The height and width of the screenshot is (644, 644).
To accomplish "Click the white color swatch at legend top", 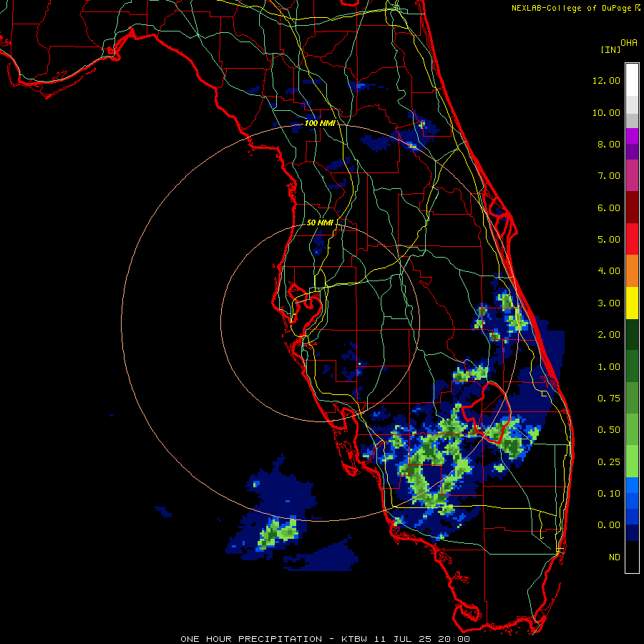I will click(x=632, y=80).
